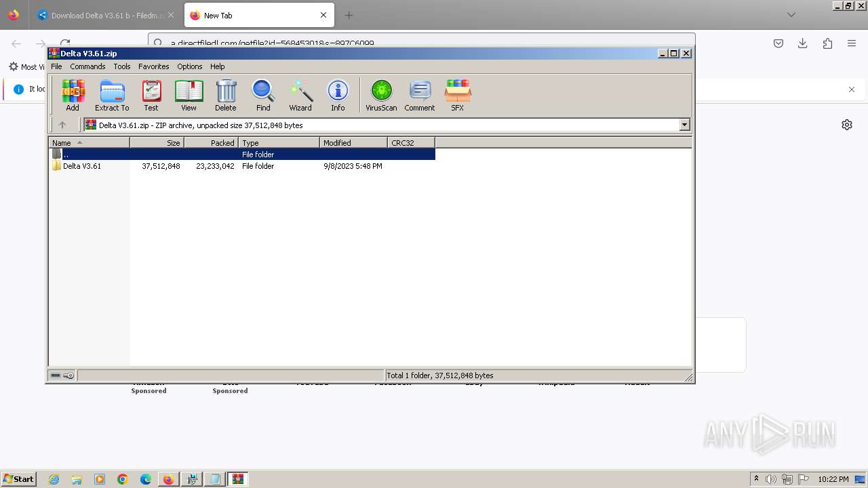This screenshot has height=488, width=868.
Task: Show archive Info
Action: point(338,96)
